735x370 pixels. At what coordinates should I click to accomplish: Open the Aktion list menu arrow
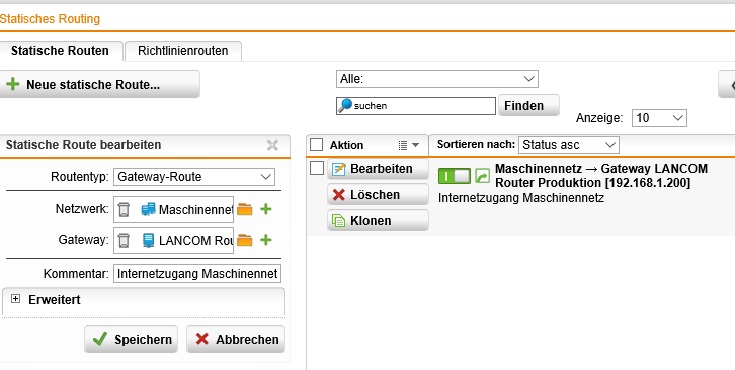coord(408,145)
